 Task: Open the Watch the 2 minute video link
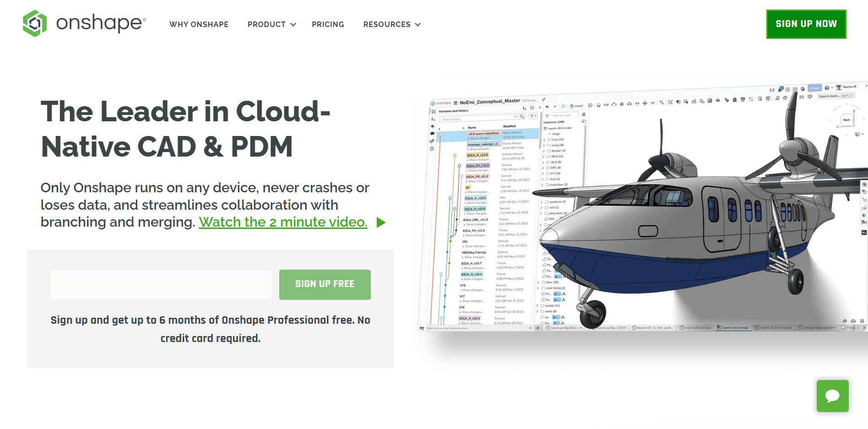[x=283, y=222]
